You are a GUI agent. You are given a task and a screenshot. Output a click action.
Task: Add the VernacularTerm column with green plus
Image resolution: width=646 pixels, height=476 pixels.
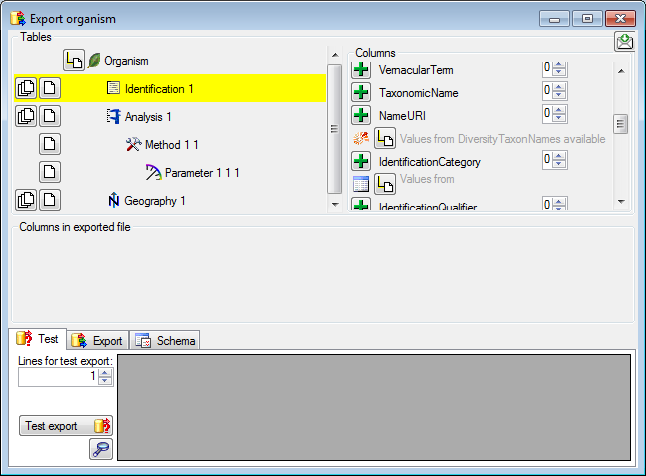coord(361,70)
